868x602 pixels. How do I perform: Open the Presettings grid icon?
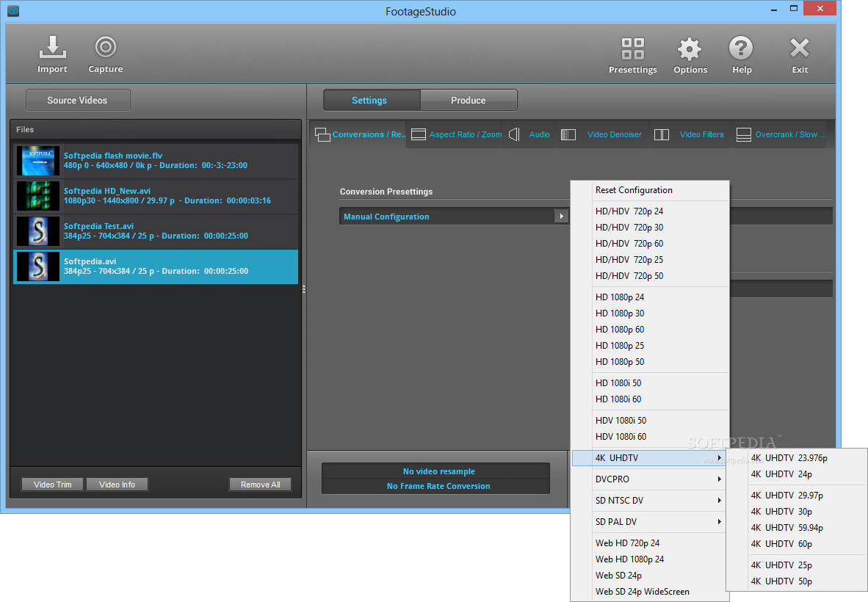[632, 48]
